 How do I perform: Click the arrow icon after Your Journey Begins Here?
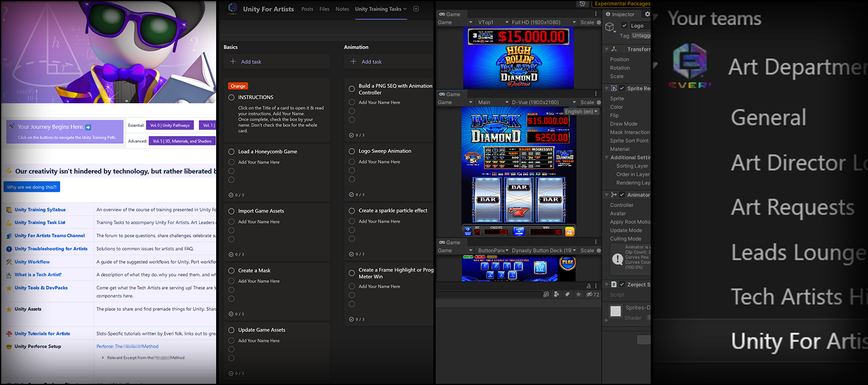[x=88, y=127]
